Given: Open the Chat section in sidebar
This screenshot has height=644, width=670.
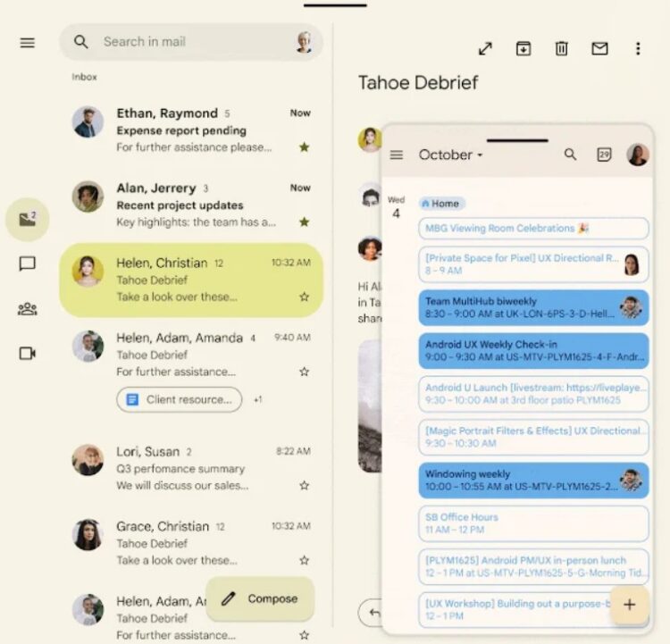Looking at the screenshot, I should coord(28,264).
